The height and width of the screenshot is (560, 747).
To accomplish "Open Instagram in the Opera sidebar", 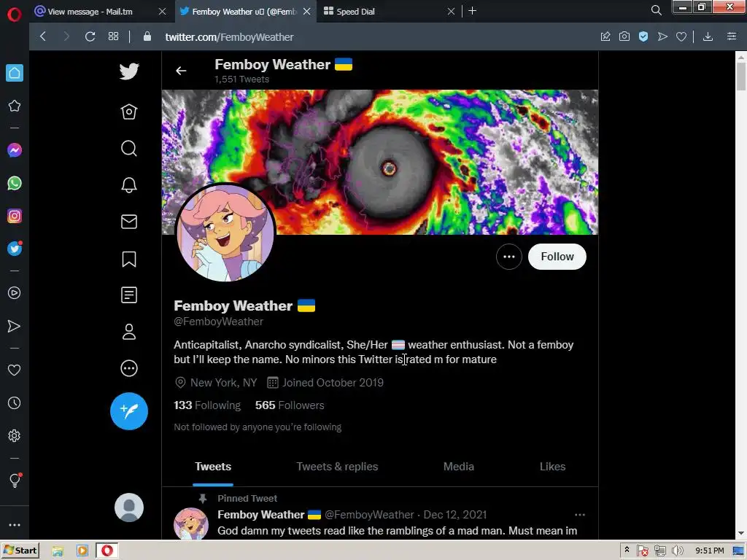I will click(x=15, y=216).
